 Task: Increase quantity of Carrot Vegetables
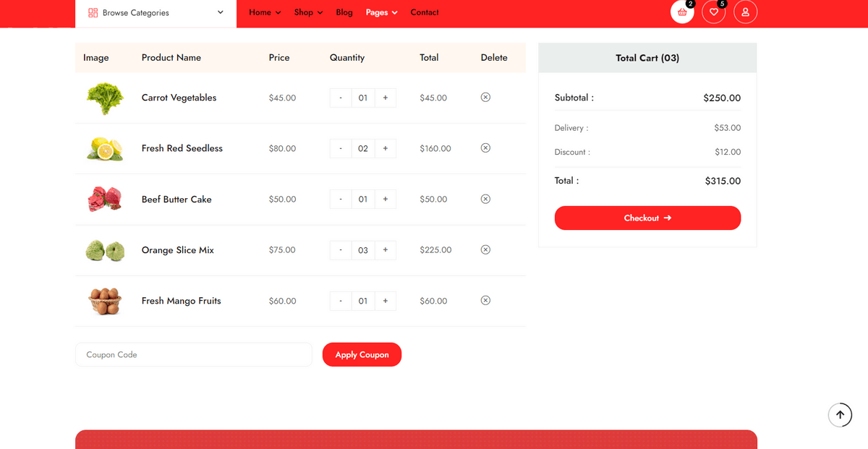(385, 98)
